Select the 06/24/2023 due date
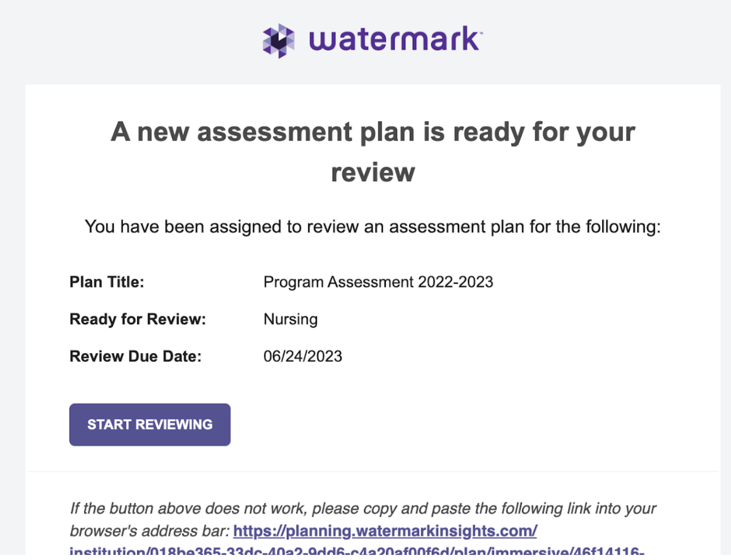The image size is (731, 560). coord(303,356)
